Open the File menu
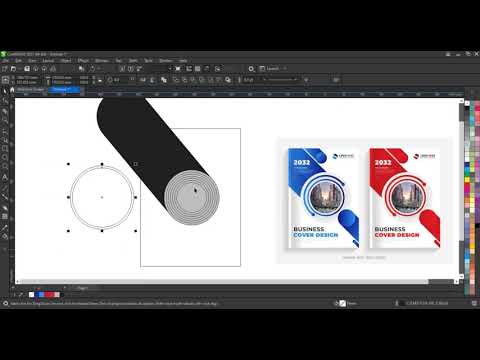Viewport: 480px width, 360px height. [5, 61]
